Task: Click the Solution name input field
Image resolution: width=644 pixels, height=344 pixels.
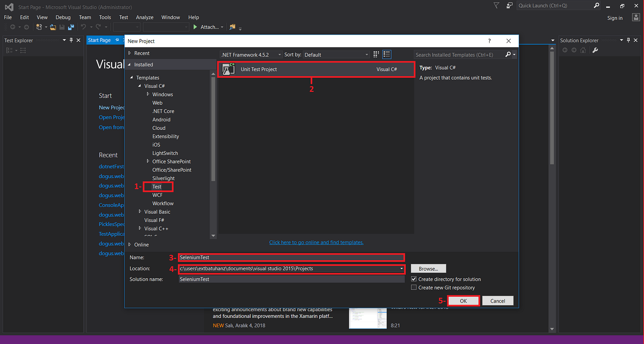Action: pyautogui.click(x=292, y=279)
